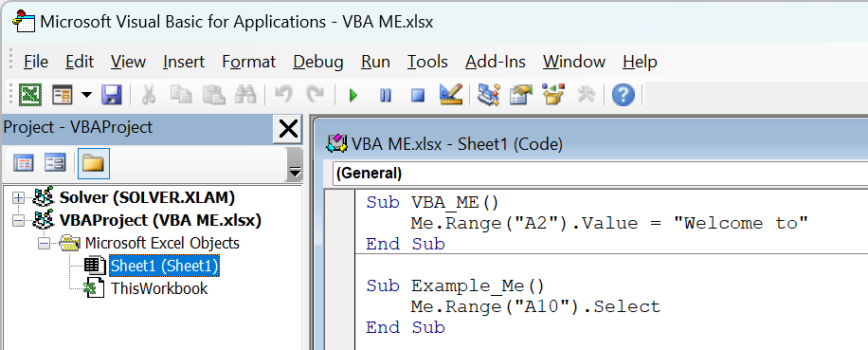
Task: Click the View Code icon in Project panel
Action: point(24,163)
